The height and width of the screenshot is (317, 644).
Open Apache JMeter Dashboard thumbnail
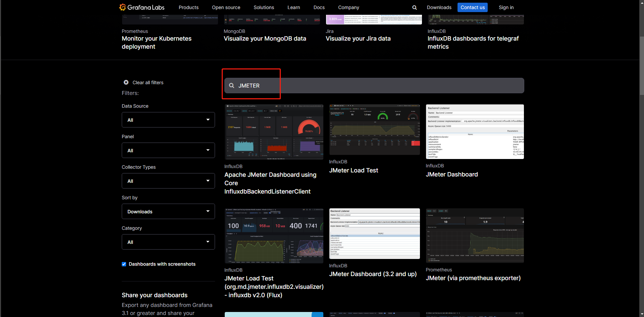(x=274, y=132)
